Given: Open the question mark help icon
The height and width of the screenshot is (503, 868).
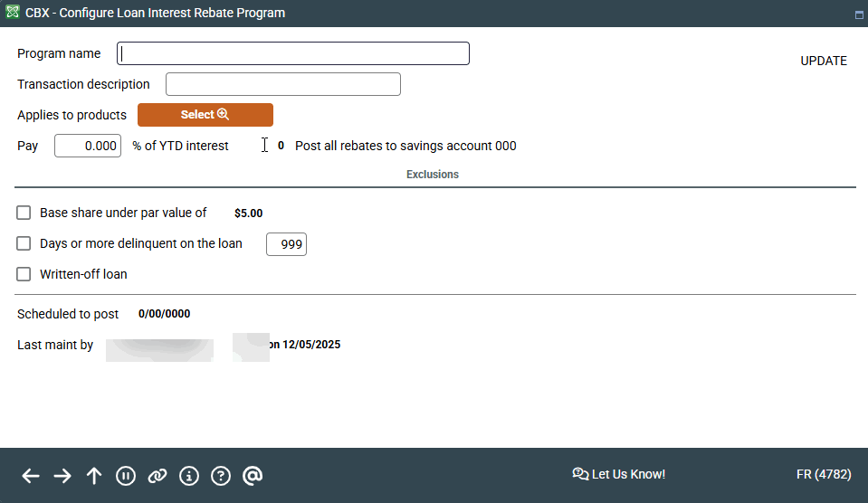Looking at the screenshot, I should [221, 476].
